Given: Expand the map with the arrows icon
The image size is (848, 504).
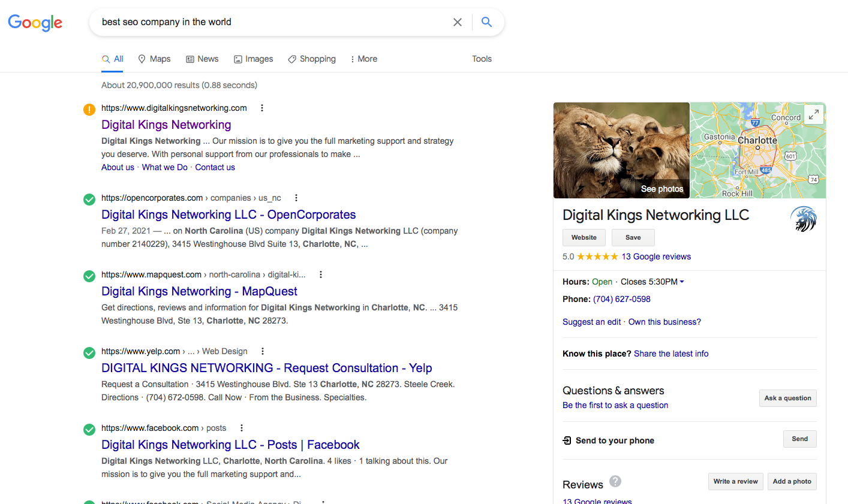Looking at the screenshot, I should [x=813, y=114].
